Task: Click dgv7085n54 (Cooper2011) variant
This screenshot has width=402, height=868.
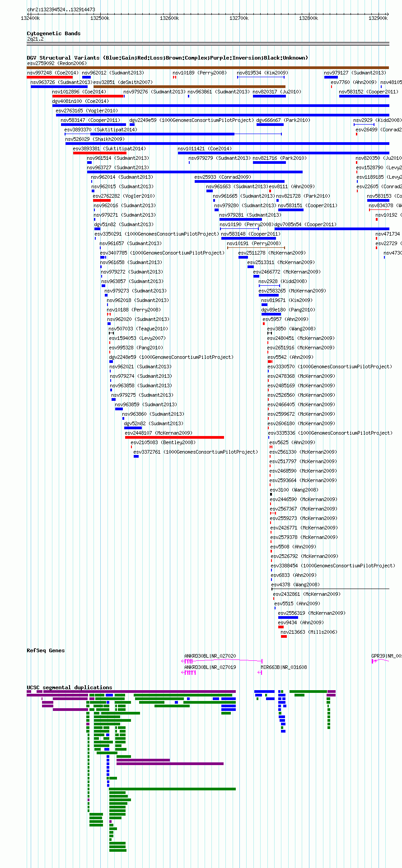Action: 332,229
